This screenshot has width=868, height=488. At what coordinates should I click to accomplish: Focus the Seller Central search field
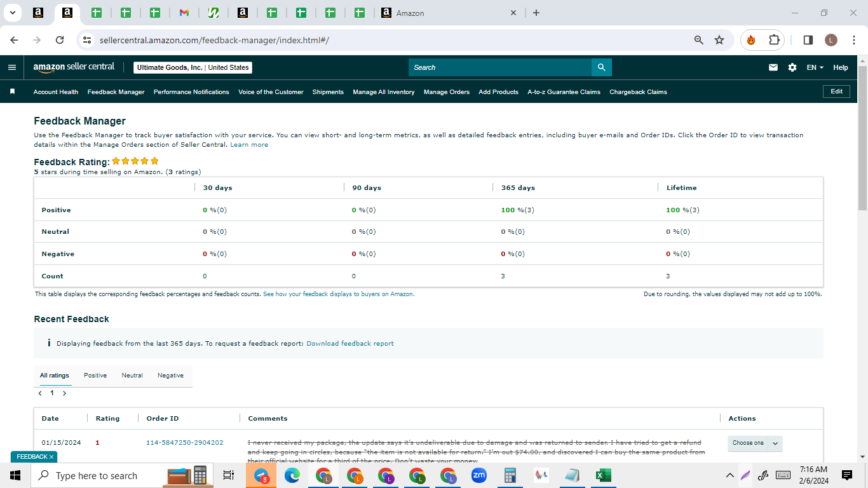click(500, 67)
